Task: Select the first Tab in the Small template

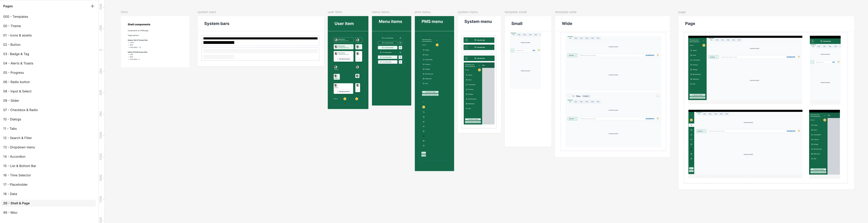Action: pos(513,34)
